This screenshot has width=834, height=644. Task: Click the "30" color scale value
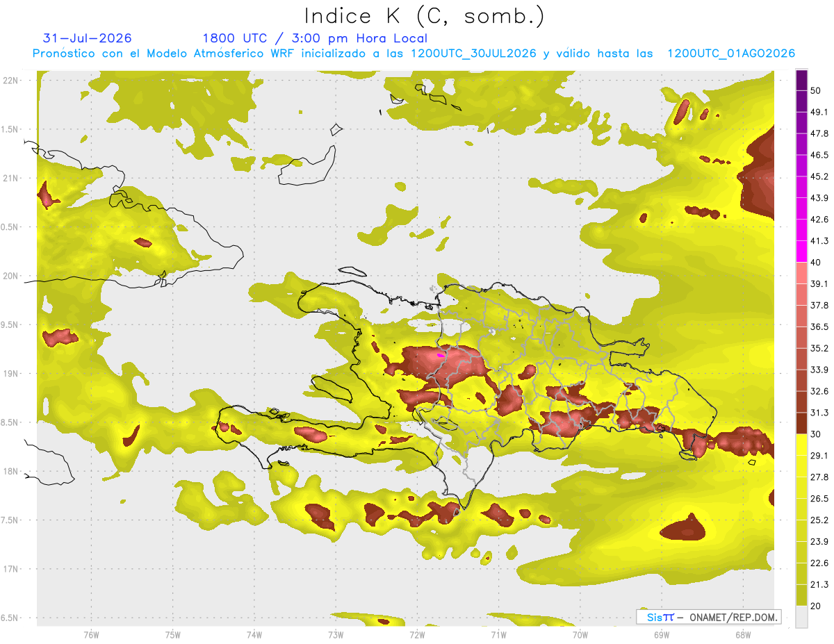[x=817, y=434]
